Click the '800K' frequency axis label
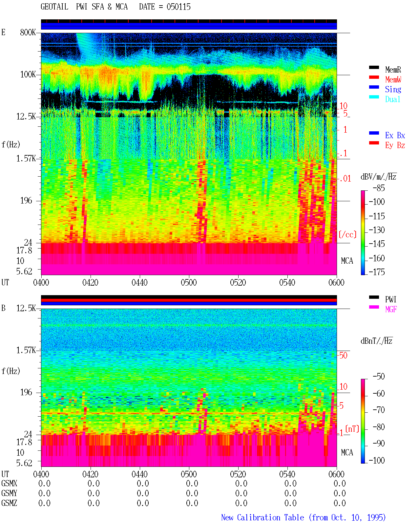 (28, 33)
